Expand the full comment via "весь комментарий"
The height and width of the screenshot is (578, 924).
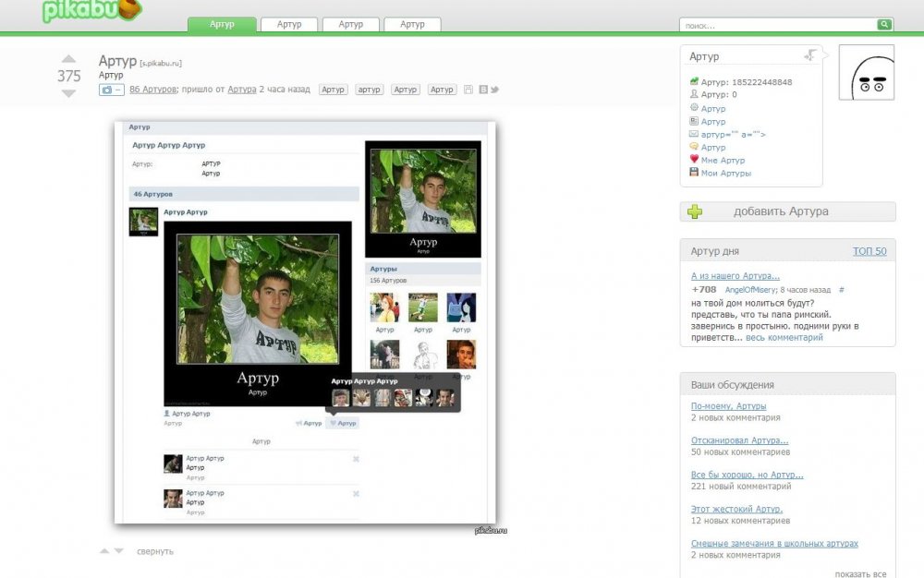click(784, 338)
